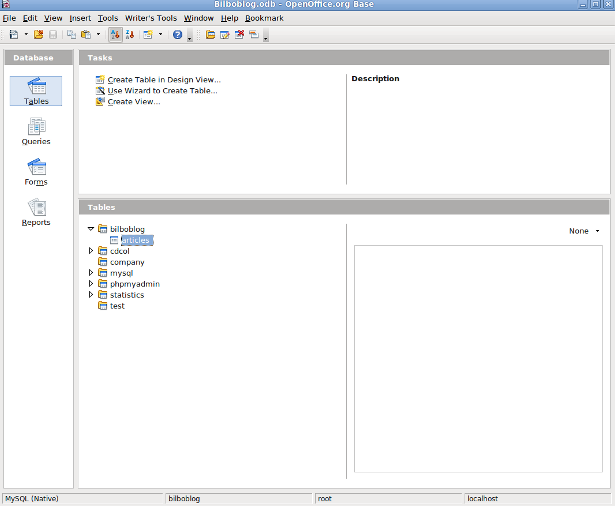Click the Help question mark icon
Image resolution: width=615 pixels, height=506 pixels.
coord(178,35)
